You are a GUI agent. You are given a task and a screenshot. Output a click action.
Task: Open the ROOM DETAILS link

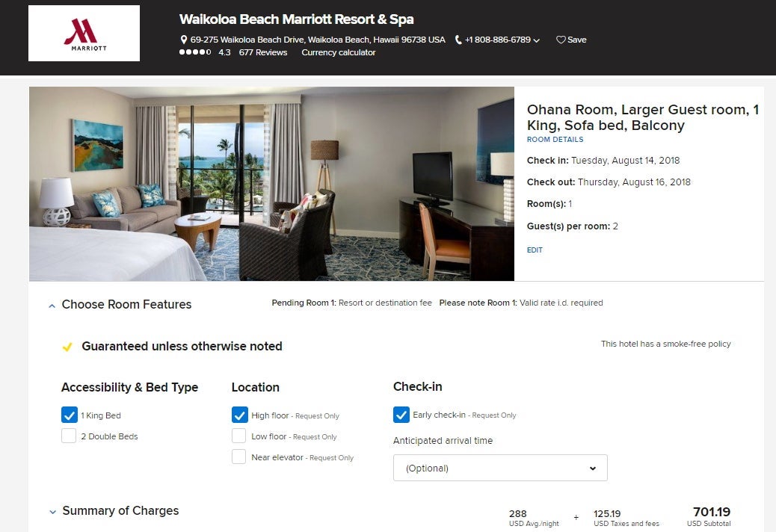(555, 140)
